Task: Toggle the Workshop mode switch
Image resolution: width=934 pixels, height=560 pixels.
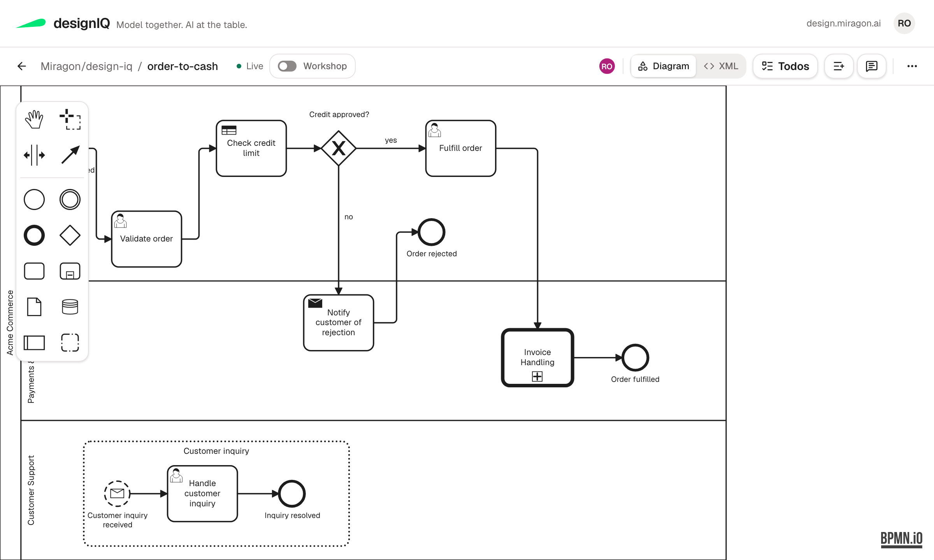Action: click(287, 66)
